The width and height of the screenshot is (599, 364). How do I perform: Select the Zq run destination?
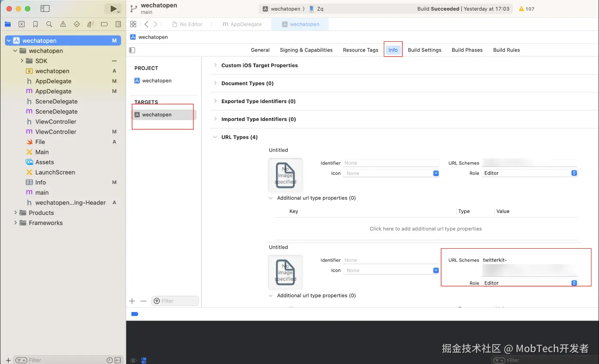[316, 9]
